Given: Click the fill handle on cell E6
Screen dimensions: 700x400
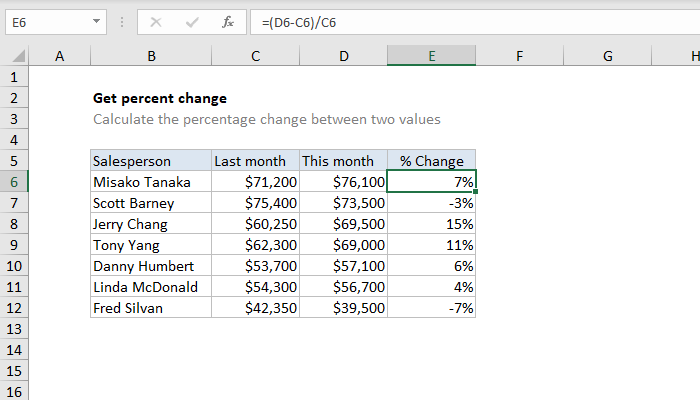Looking at the screenshot, I should [x=476, y=191].
